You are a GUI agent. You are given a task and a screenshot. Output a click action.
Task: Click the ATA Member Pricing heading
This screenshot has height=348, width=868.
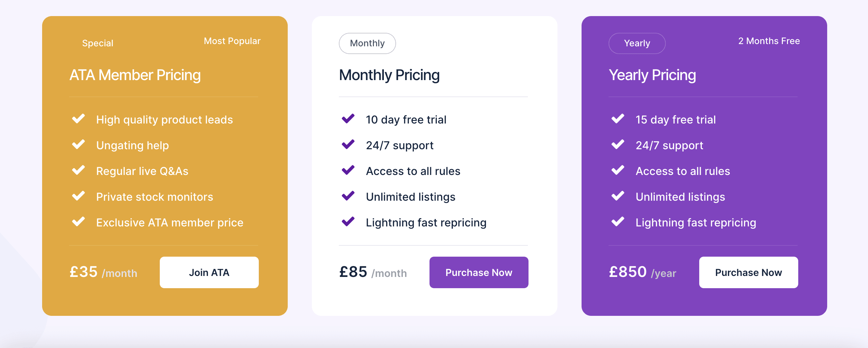135,75
